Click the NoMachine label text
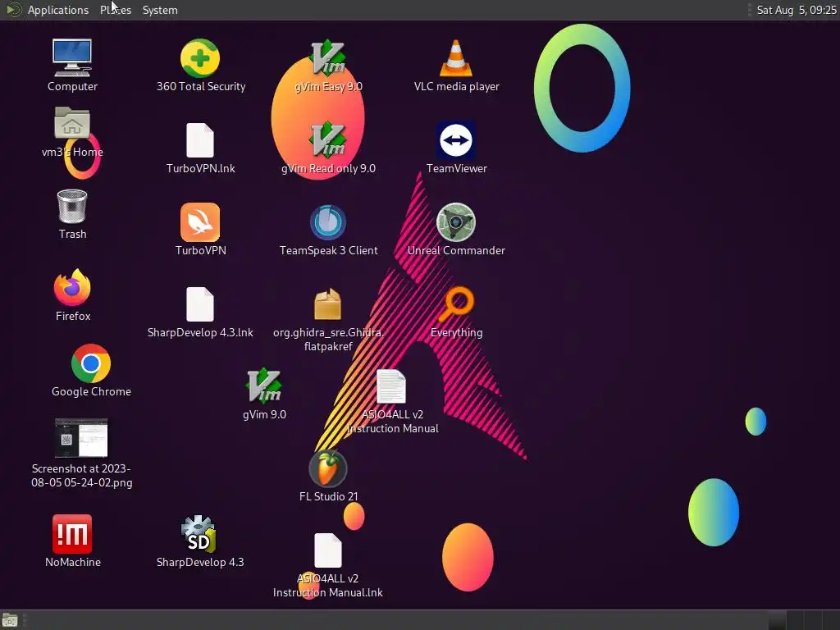Viewport: 840px width, 630px height. (x=73, y=562)
